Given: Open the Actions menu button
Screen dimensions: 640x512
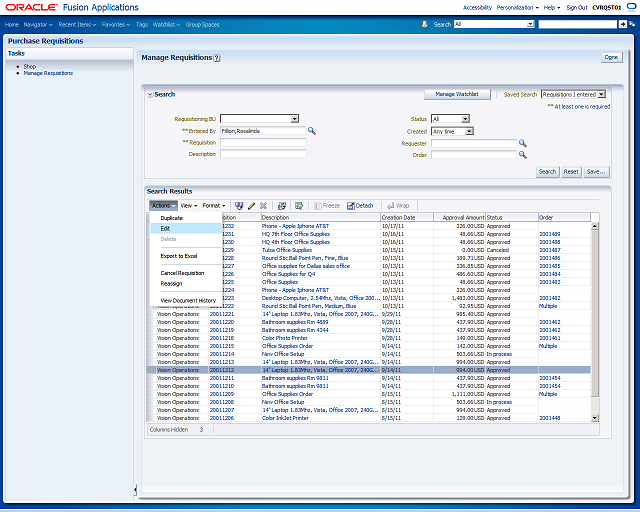Looking at the screenshot, I should coord(163,206).
